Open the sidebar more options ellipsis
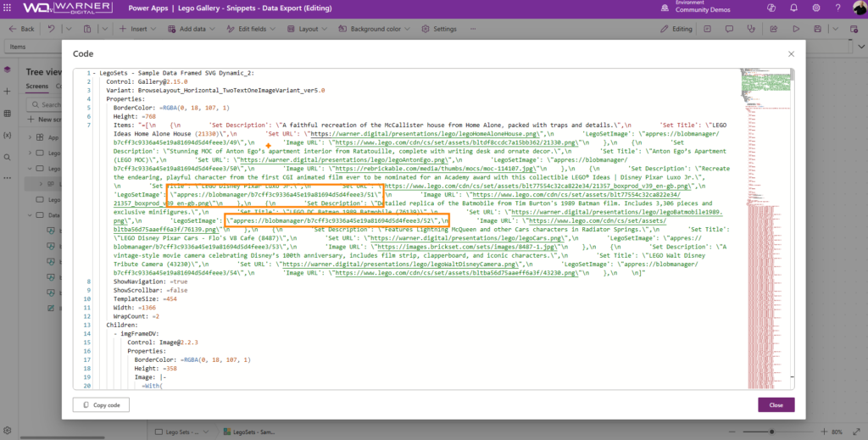 (x=7, y=178)
